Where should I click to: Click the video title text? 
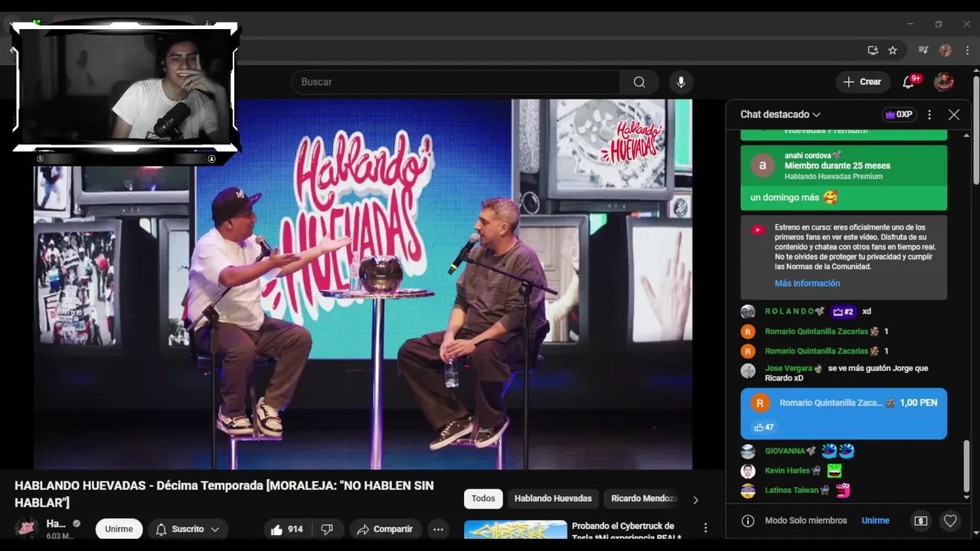click(x=224, y=494)
